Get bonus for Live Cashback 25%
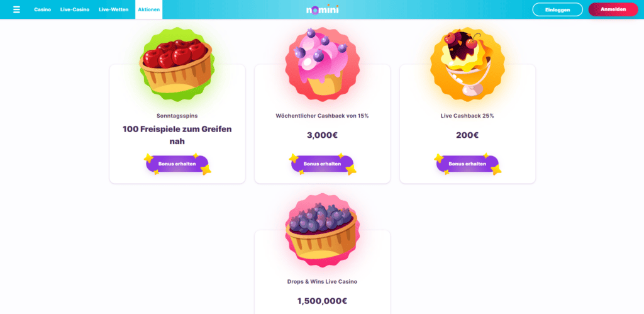644x314 pixels. (467, 164)
